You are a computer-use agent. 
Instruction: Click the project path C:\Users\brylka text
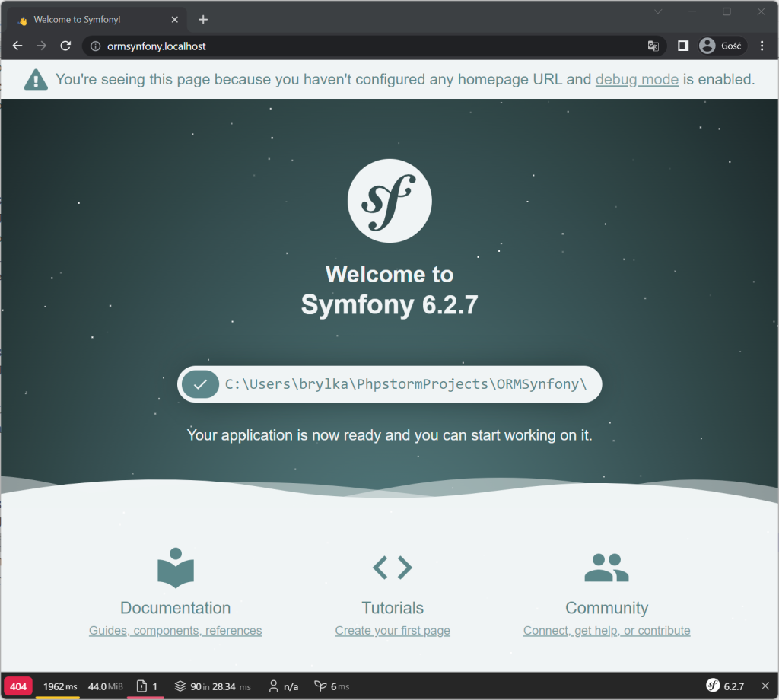click(406, 384)
